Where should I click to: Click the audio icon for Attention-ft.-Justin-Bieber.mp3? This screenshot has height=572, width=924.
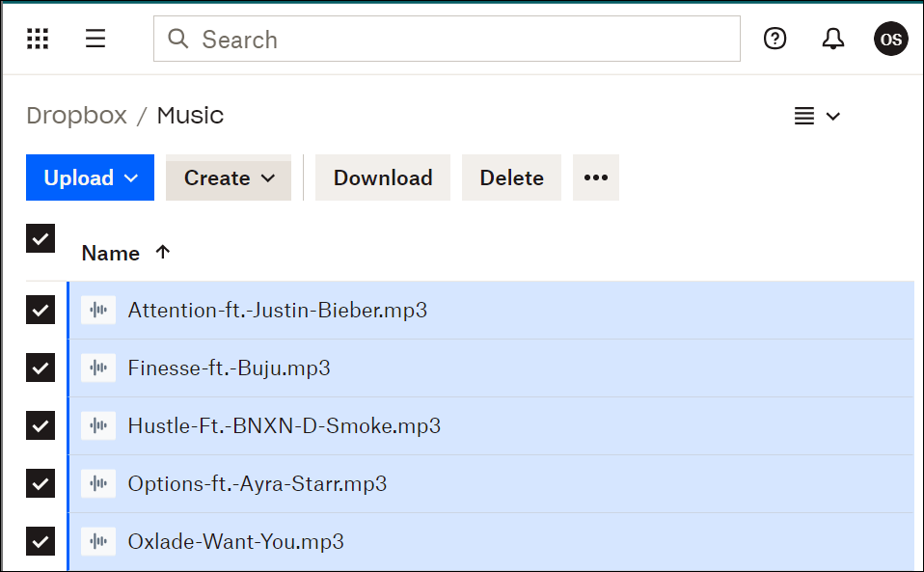pos(98,310)
